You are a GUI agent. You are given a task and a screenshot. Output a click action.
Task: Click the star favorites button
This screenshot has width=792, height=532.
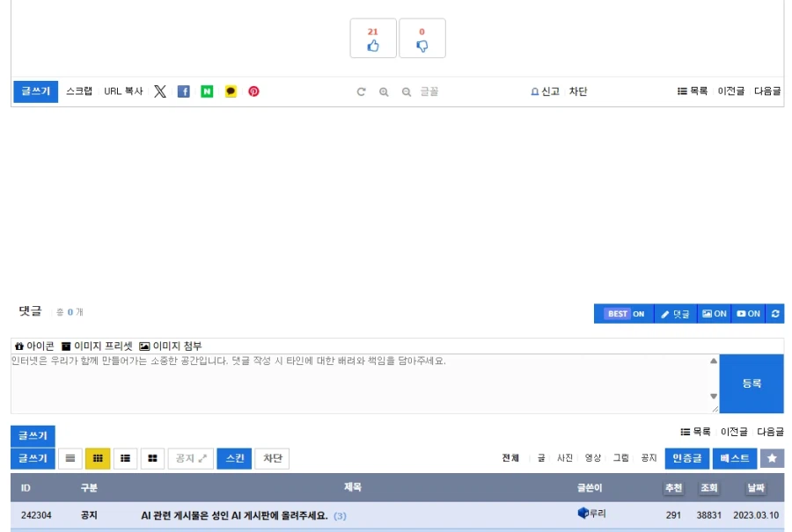point(772,458)
